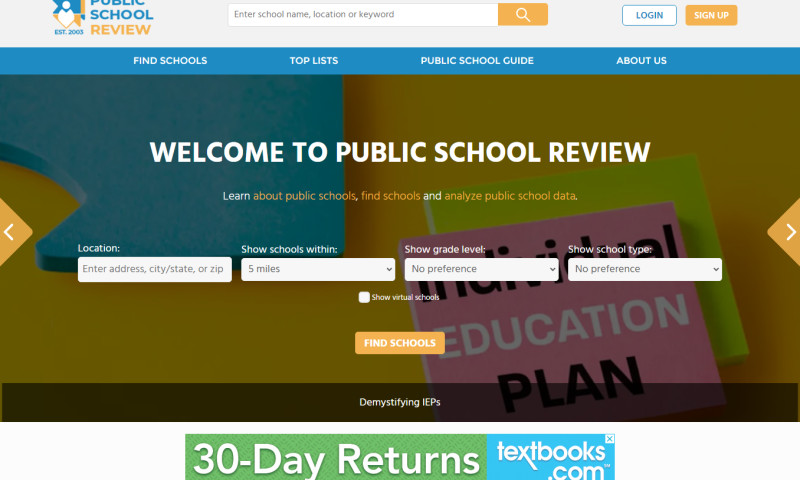This screenshot has width=800, height=480.
Task: Follow 'about public schools' link
Action: [x=304, y=196]
